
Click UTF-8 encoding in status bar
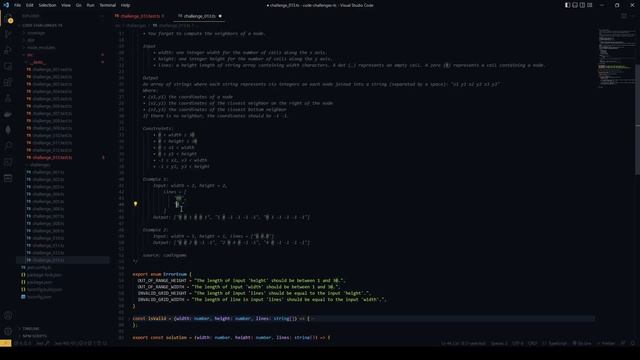coord(518,343)
